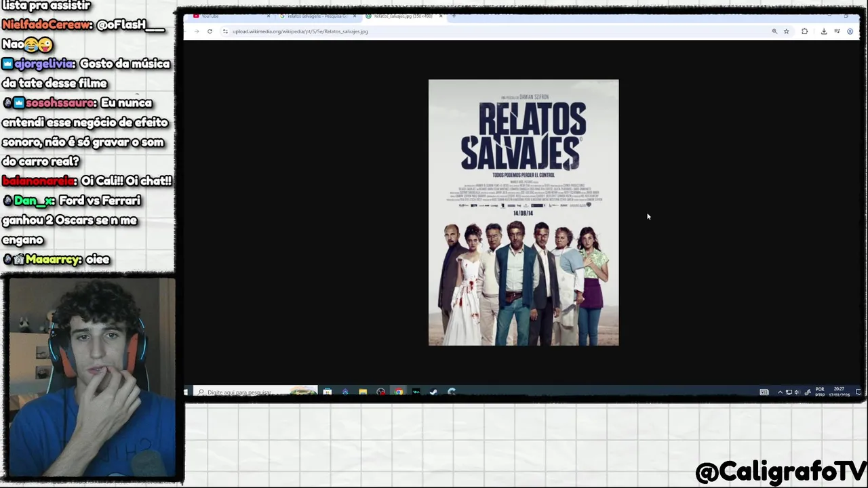Open the volume speaker tray icon

pos(797,392)
